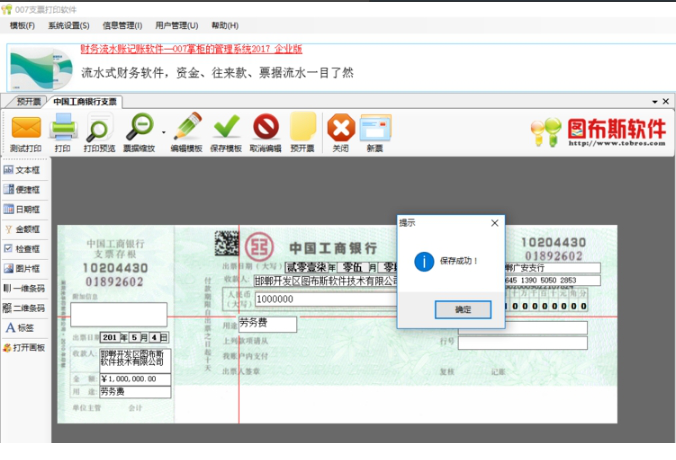
Task: Select the 检查框 checkbox tool
Action: (x=22, y=249)
